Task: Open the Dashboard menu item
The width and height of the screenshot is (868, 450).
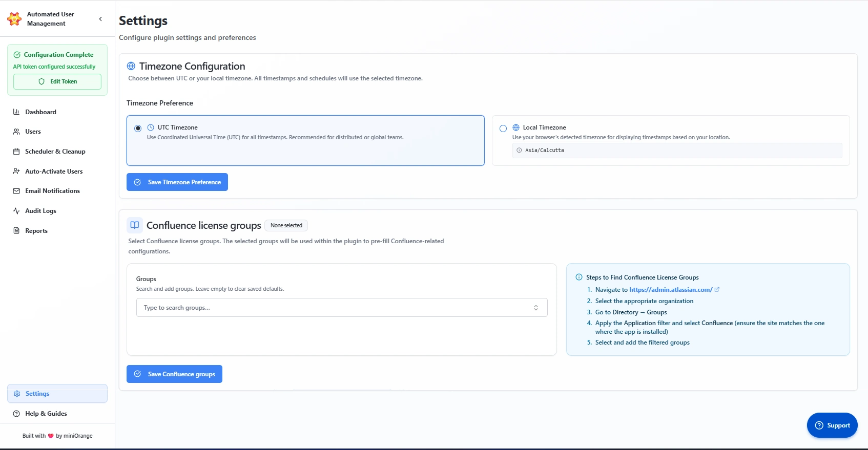Action: (57, 112)
